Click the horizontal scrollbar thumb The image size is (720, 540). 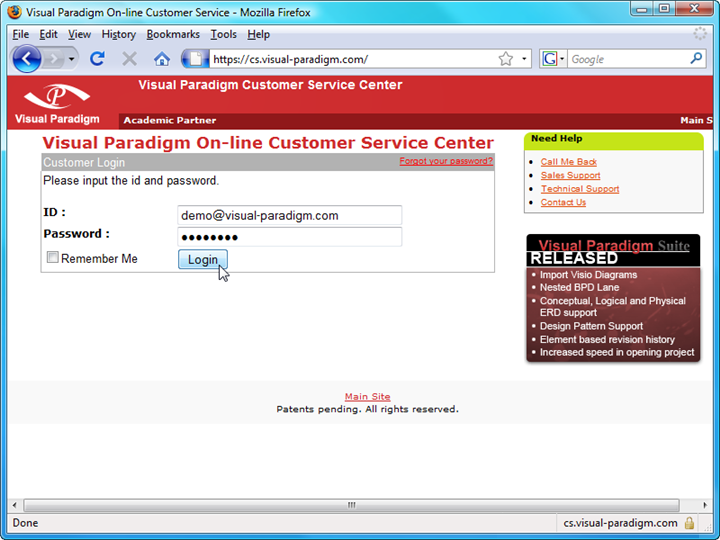[x=351, y=505]
